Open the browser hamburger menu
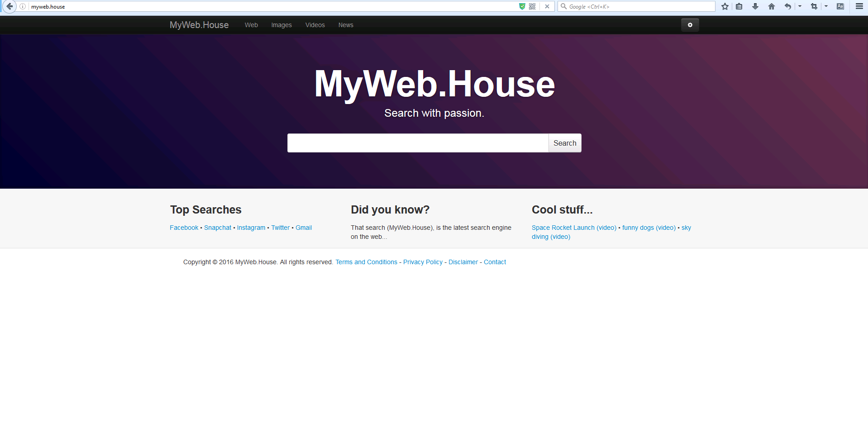This screenshot has height=442, width=868. 859,6
